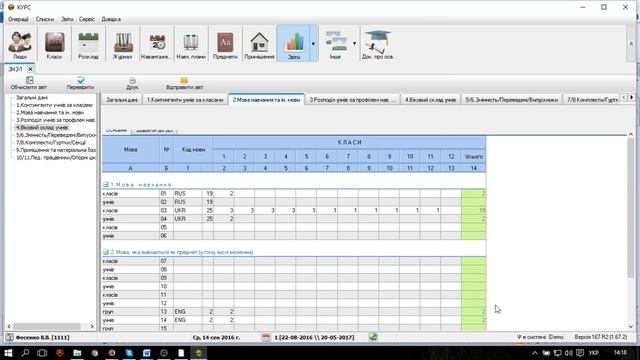Switch to 1.Контингенти учнів за класами tab
The image size is (640, 360).
pos(185,100)
